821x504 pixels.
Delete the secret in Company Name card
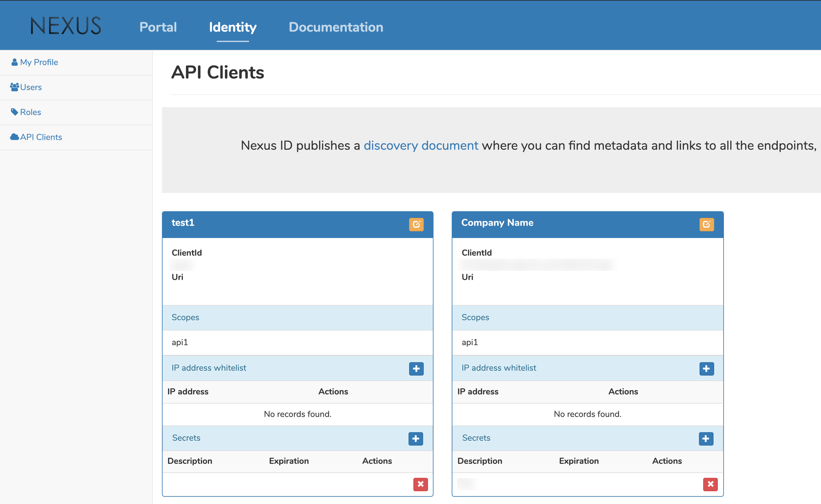(710, 484)
